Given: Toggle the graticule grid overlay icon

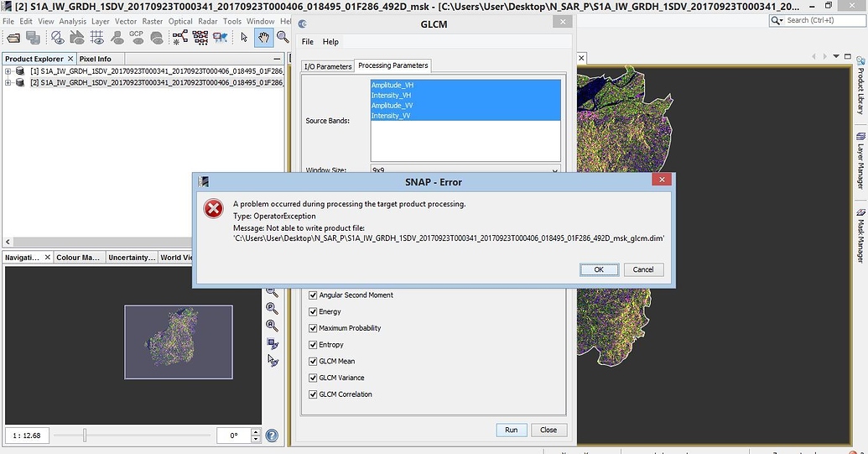Looking at the screenshot, I should click(97, 38).
